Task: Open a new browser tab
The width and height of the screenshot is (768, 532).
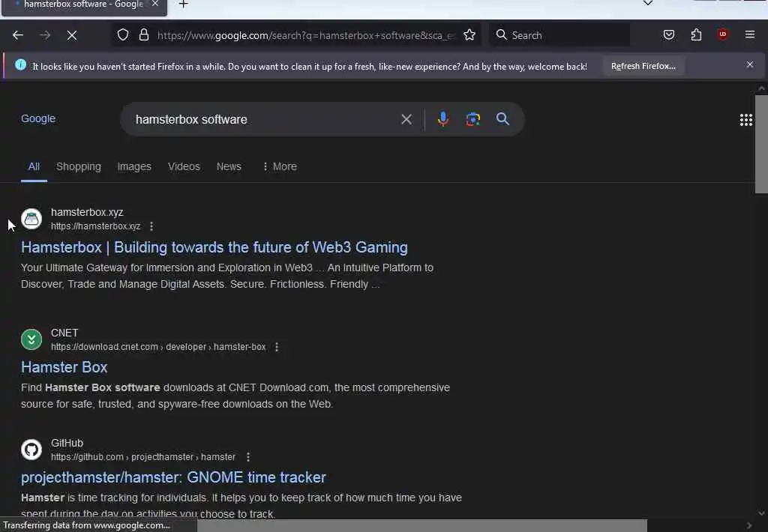Action: 183,4
